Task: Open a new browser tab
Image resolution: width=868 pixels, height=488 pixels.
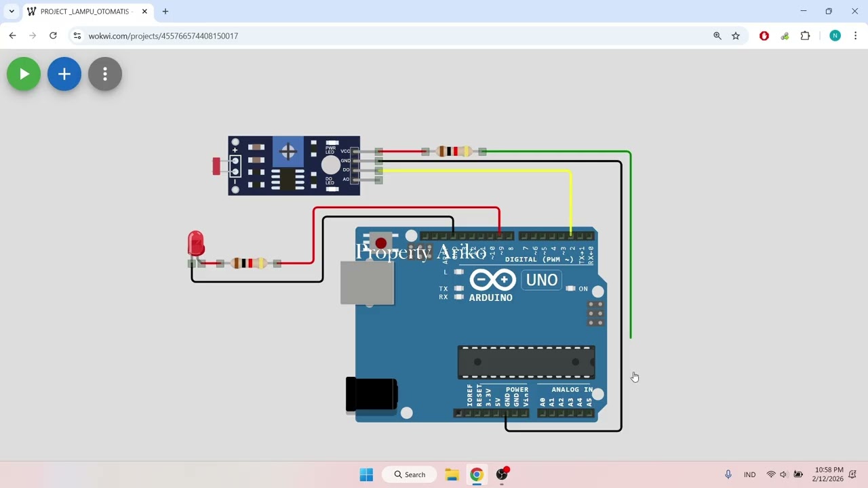Action: (x=165, y=12)
